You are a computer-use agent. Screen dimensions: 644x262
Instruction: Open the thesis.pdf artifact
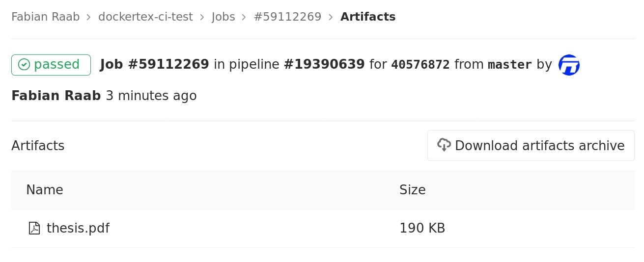[78, 228]
